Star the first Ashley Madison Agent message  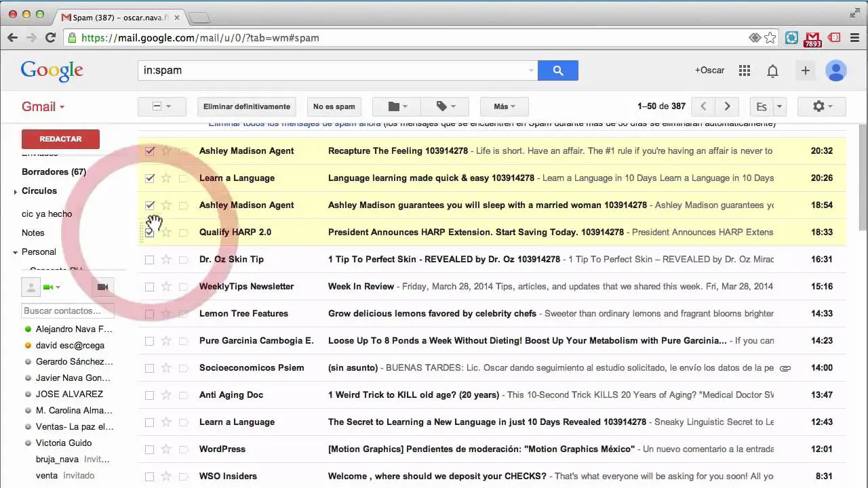coord(166,151)
